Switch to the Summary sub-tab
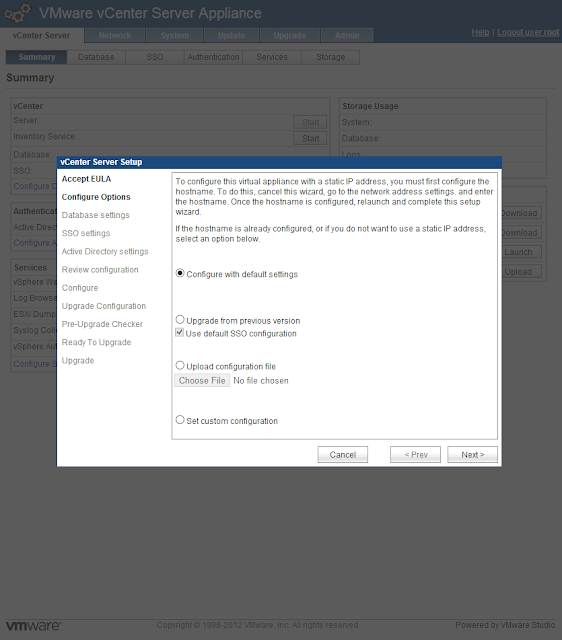The width and height of the screenshot is (562, 640). pos(36,57)
